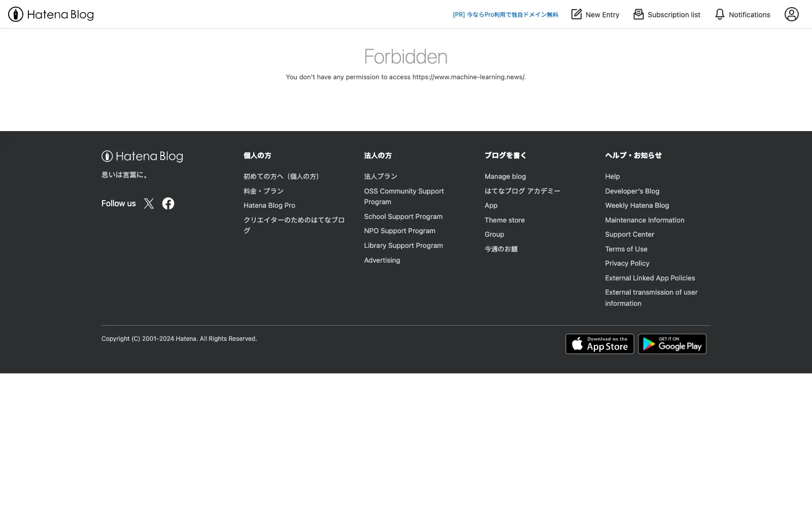Open 初めての方へ（個人の方）link
The height and width of the screenshot is (508, 812).
(282, 176)
